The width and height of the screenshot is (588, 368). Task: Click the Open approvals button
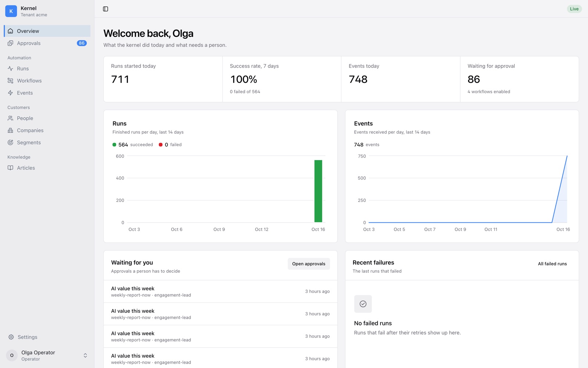(x=309, y=264)
